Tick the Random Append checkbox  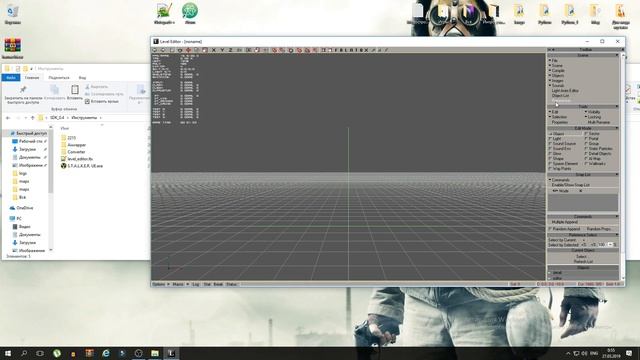(x=550, y=229)
